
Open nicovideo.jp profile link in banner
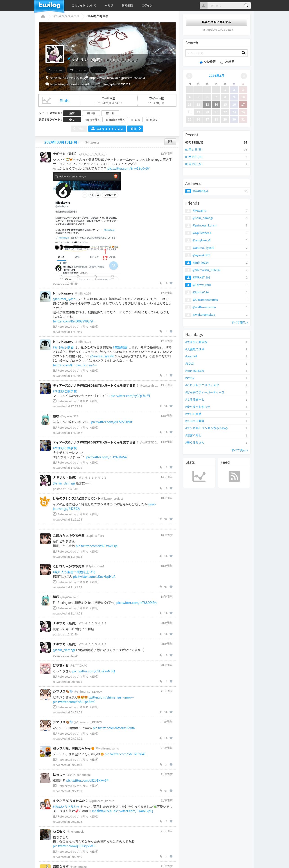tap(117, 78)
